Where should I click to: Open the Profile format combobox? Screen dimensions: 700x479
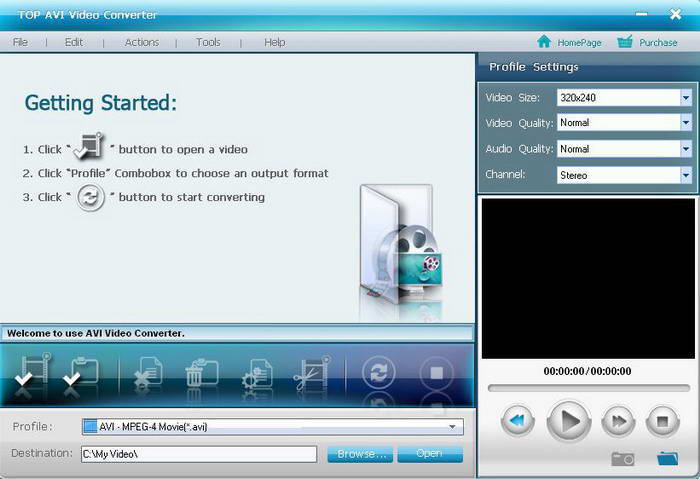click(273, 427)
